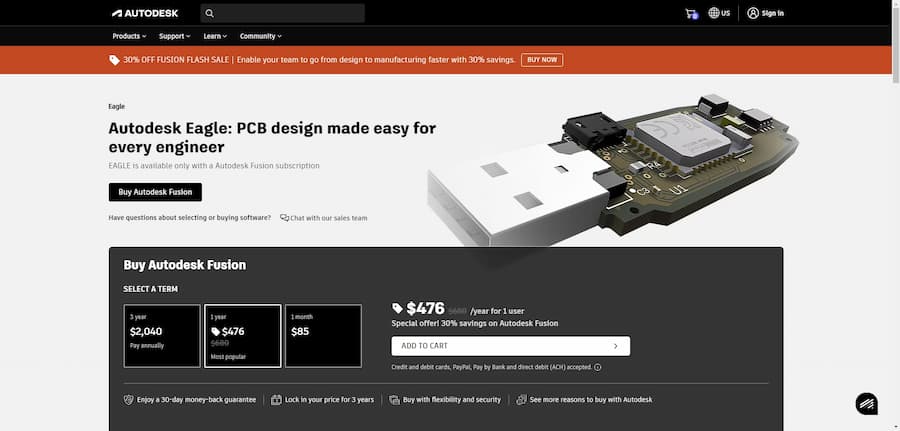Click the Buy Autodesk Fusion heading
900x431 pixels.
pos(185,265)
